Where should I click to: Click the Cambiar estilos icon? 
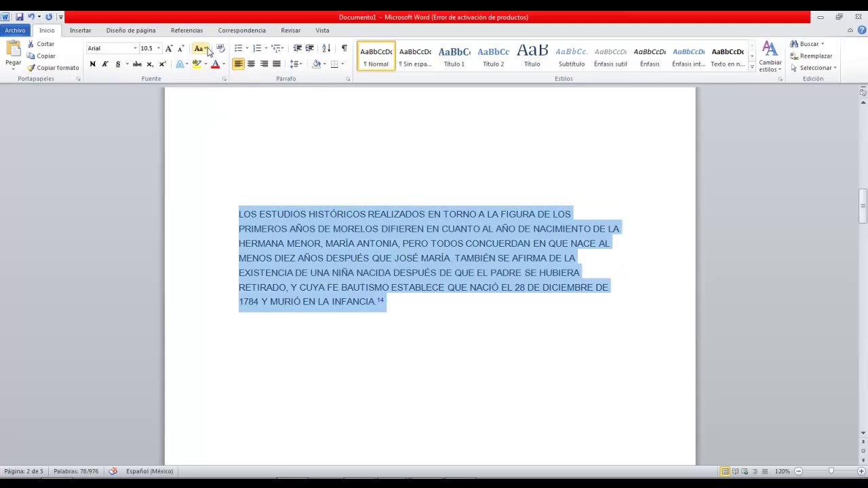point(770,56)
